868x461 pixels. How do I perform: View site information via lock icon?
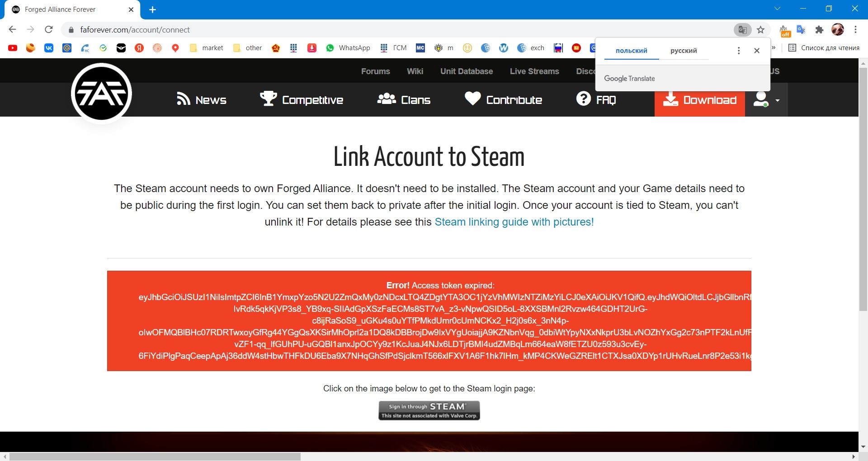(71, 30)
